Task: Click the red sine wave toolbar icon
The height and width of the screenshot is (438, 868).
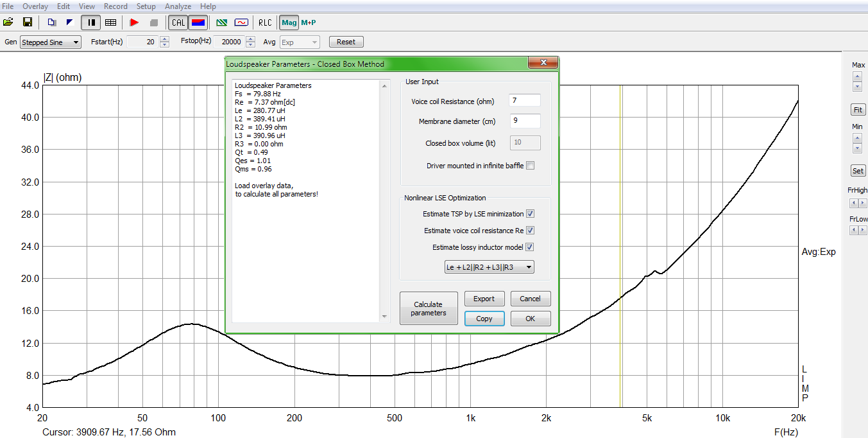Action: point(241,22)
